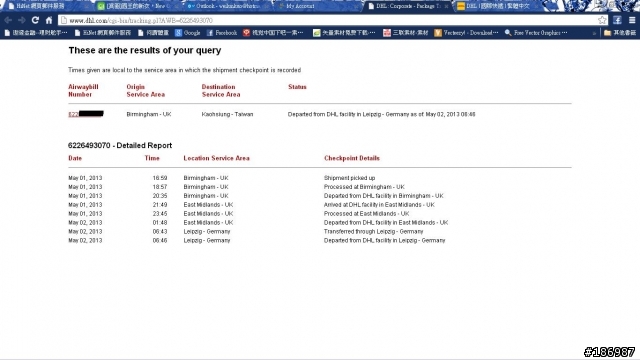Expand the bookmarks overflow chevron

click(x=594, y=33)
